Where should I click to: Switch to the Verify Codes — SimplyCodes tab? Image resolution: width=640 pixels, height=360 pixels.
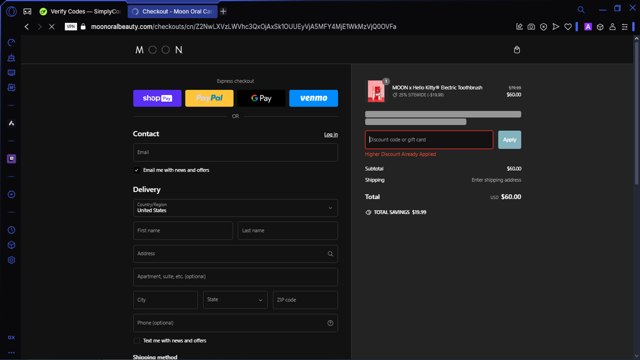pos(81,11)
